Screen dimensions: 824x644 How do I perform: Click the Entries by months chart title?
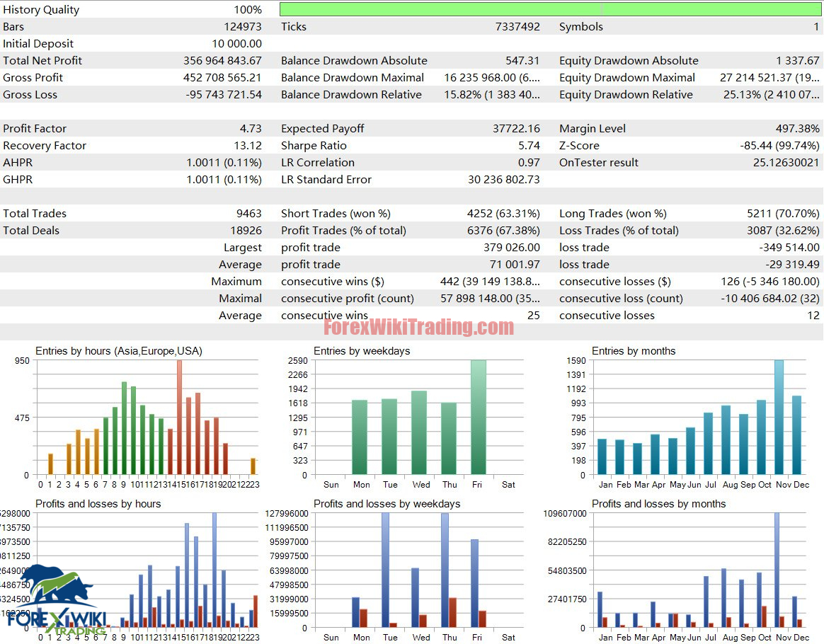634,351
